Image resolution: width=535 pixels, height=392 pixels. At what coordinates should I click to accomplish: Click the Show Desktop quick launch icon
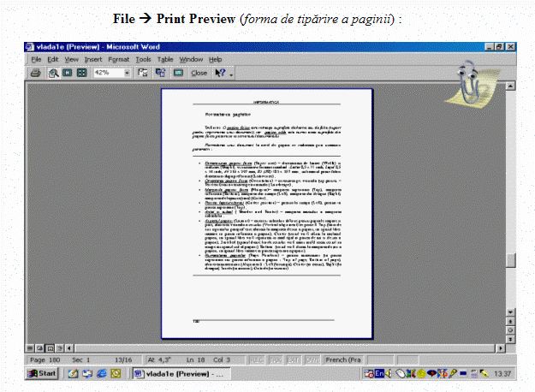click(x=73, y=373)
